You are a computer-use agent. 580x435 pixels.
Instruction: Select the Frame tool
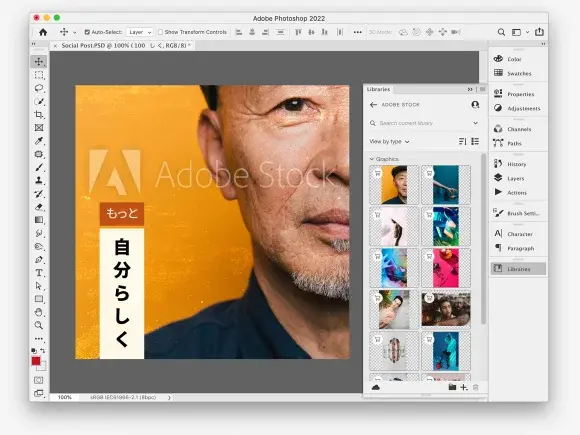click(x=39, y=128)
